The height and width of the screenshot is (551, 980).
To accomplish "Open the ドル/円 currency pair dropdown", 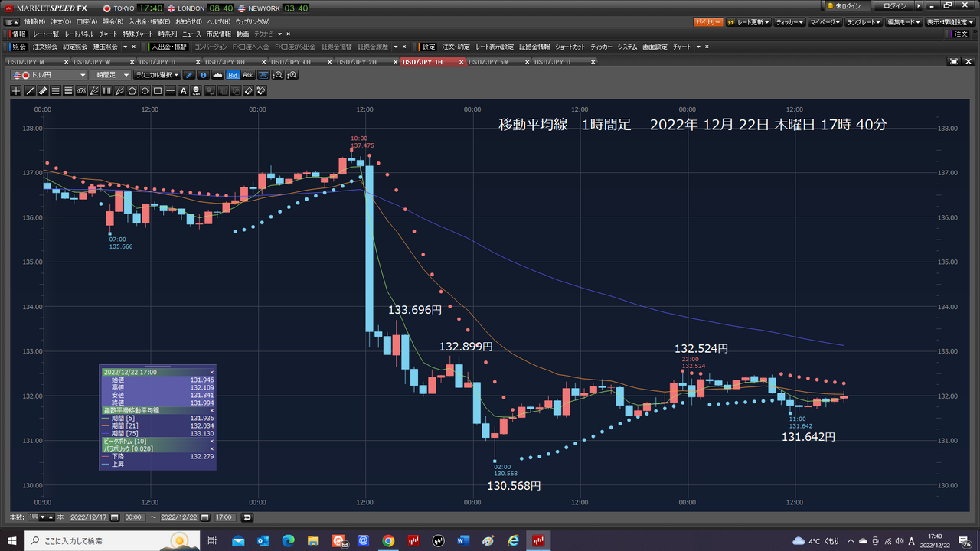I will [83, 75].
